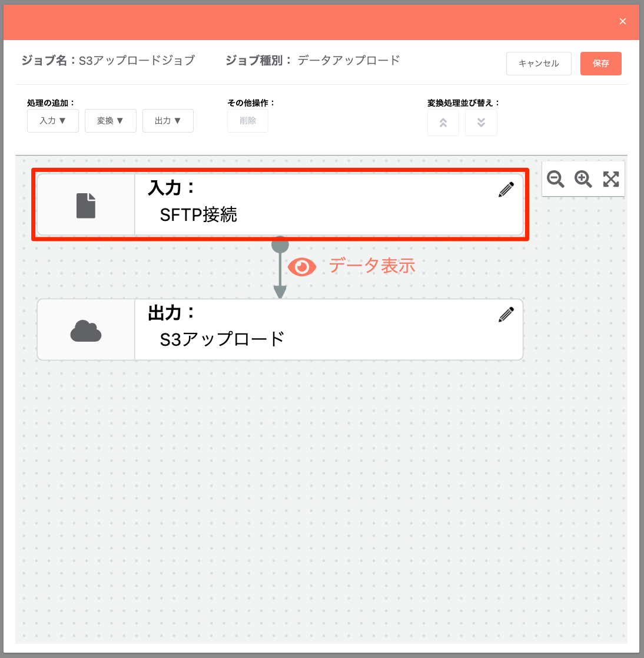Viewport: 644px width, 658px height.
Task: Click the 入力： heading of the first node
Action: (171, 188)
